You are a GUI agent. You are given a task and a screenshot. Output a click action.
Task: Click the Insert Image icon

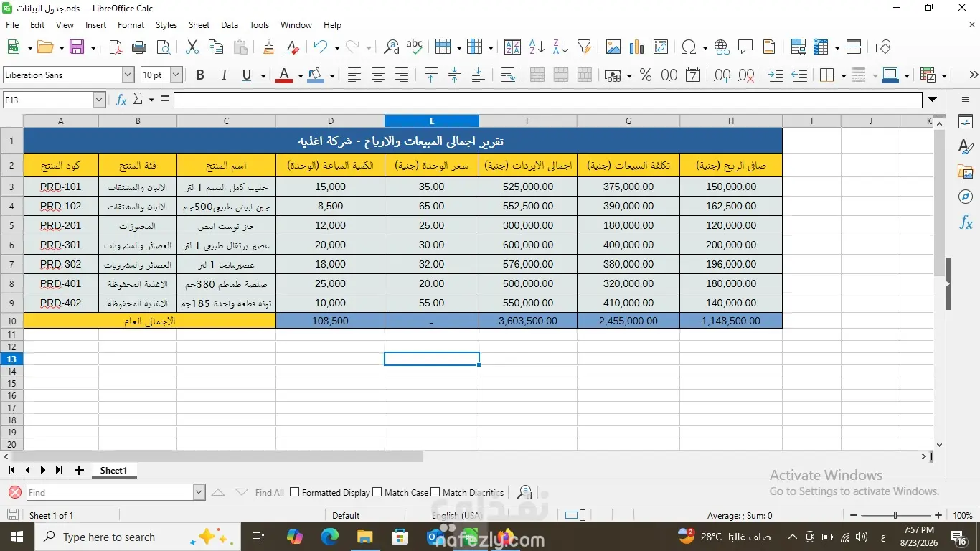pos(613,47)
